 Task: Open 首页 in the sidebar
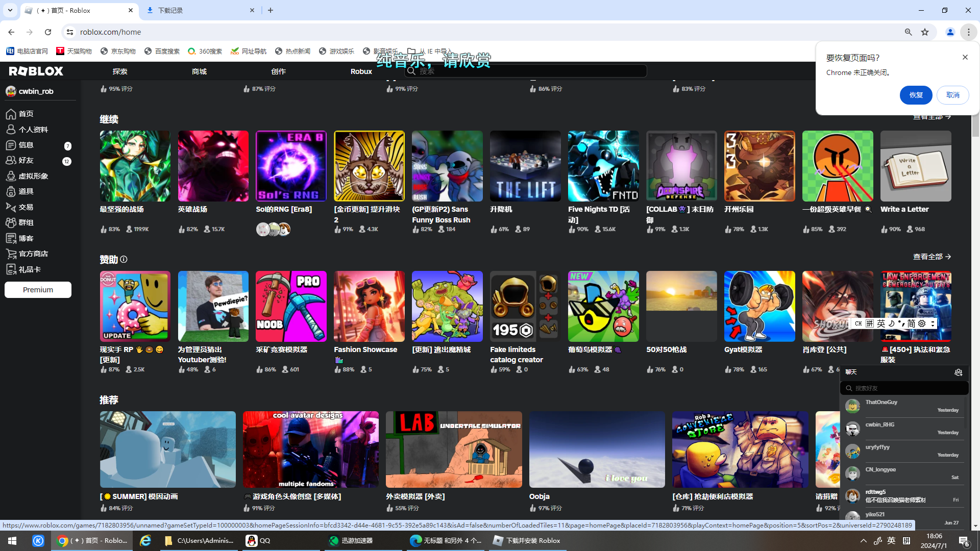coord(20,114)
